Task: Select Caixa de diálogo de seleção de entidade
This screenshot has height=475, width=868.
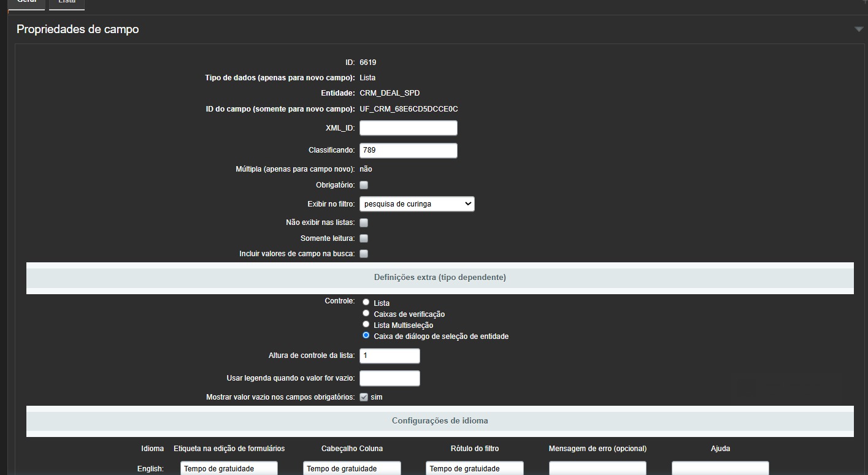Action: coord(366,335)
